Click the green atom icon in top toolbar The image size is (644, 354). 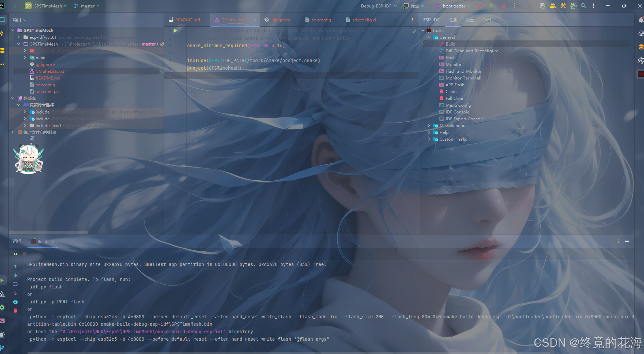pyautogui.click(x=573, y=6)
